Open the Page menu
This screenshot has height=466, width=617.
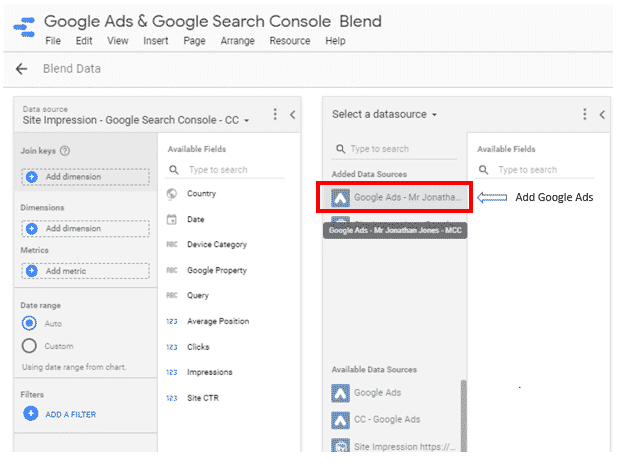point(194,41)
